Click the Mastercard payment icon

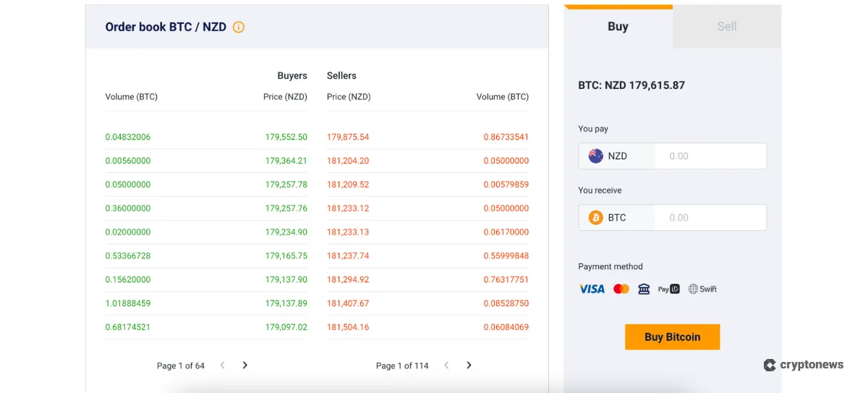point(621,289)
